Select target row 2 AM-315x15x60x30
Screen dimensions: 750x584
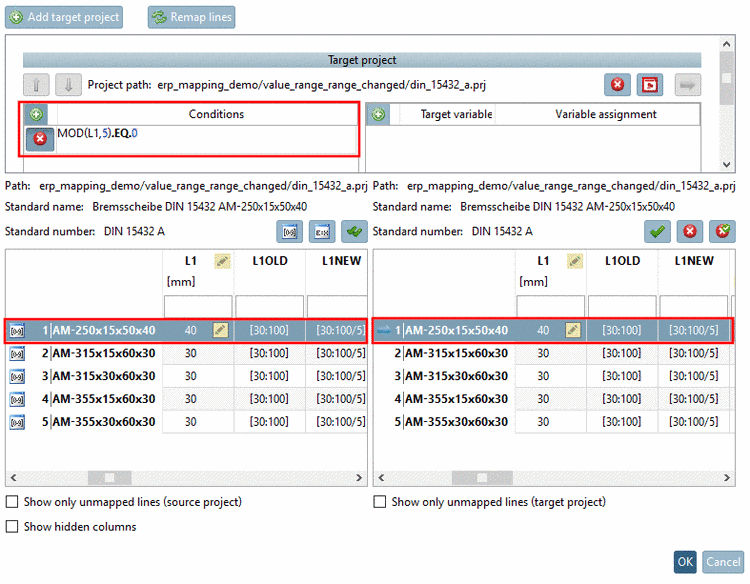(x=553, y=354)
